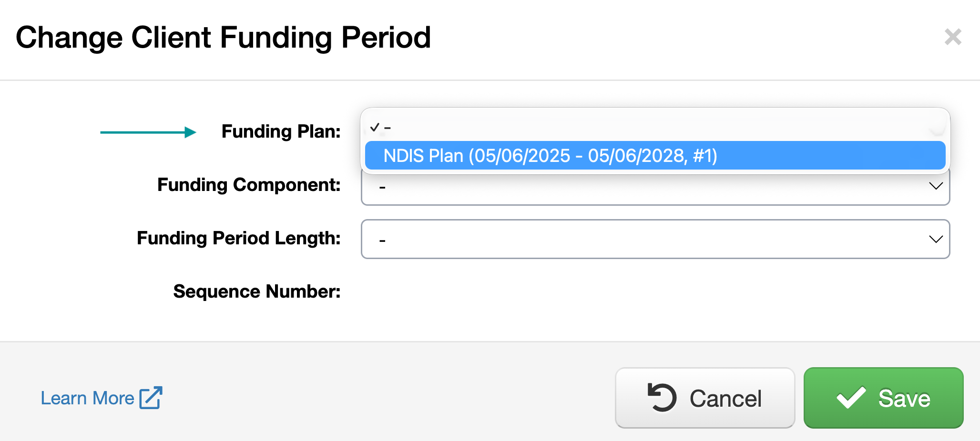The image size is (980, 441).
Task: Click the Funding Plan label
Action: 281,131
